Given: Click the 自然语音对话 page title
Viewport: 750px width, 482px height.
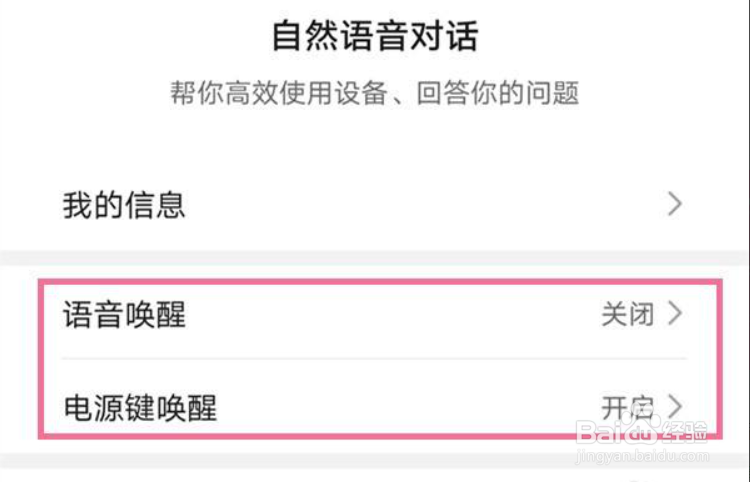Looking at the screenshot, I should [375, 36].
